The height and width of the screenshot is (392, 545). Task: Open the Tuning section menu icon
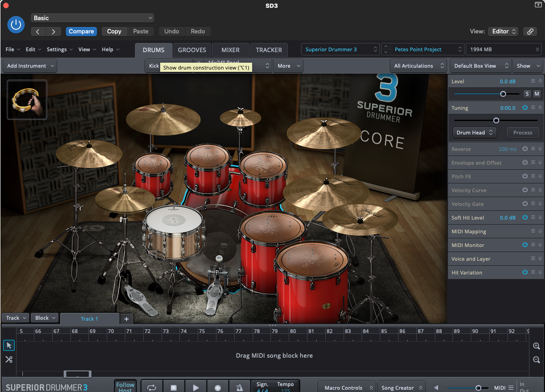(x=533, y=108)
